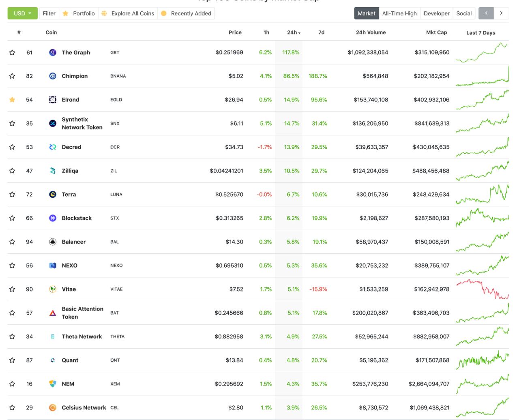Click the BNANA ticker symbol
519x420 pixels.
[118, 76]
